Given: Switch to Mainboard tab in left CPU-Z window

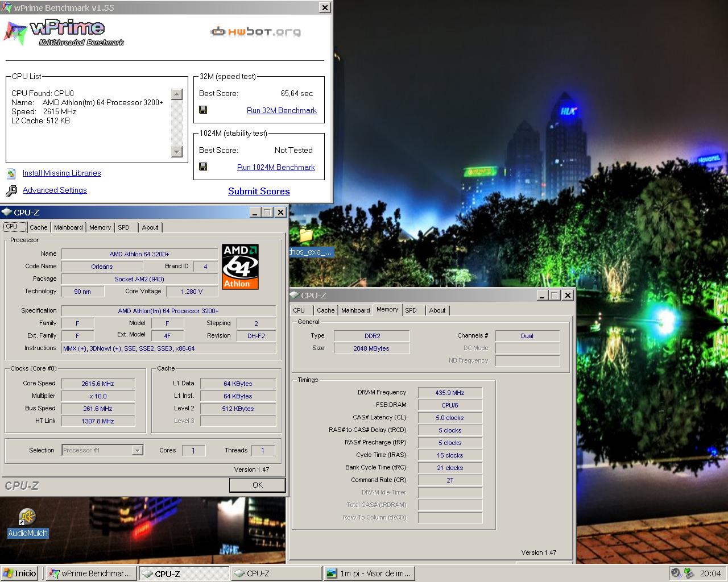Looking at the screenshot, I should click(68, 227).
